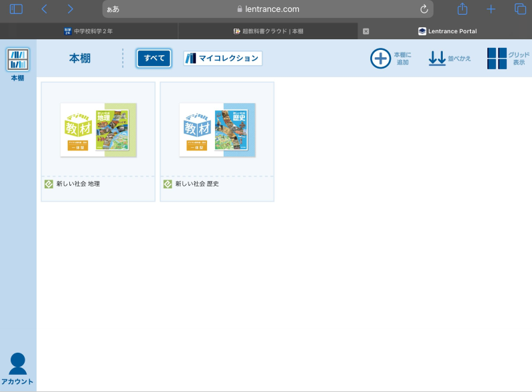The width and height of the screenshot is (532, 392).
Task: Open the 本棚 bookshelf sidebar icon
Action: (x=18, y=60)
